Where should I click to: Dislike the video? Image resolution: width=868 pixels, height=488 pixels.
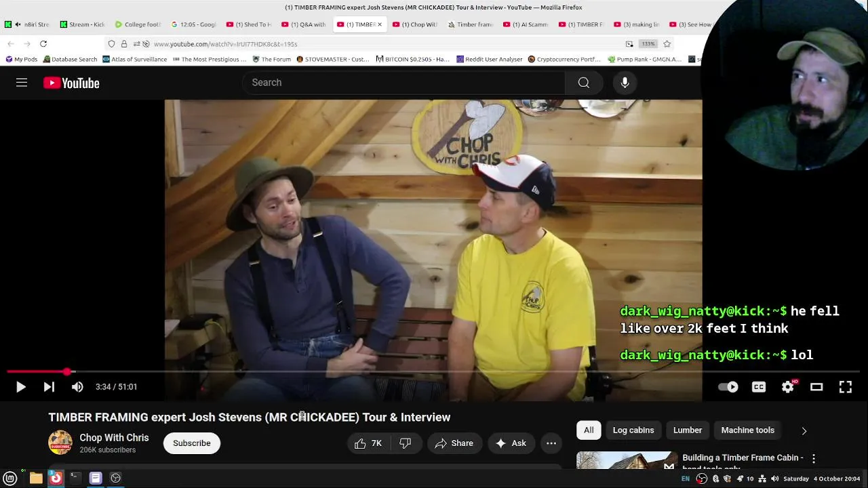click(406, 443)
